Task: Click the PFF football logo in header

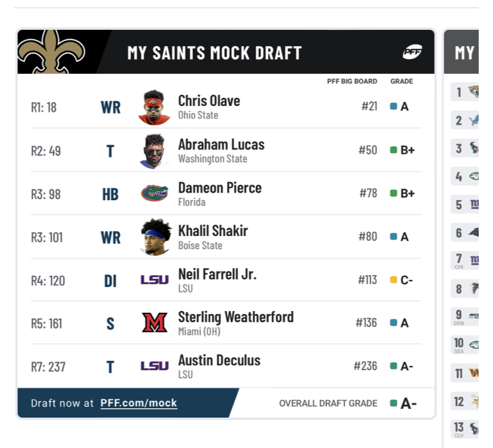Action: coord(412,52)
